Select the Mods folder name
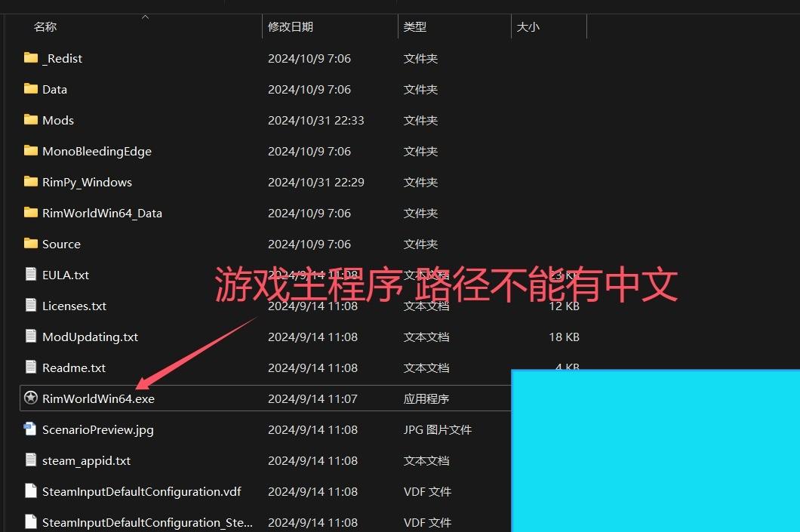Viewport: 800px width, 532px height. (58, 121)
